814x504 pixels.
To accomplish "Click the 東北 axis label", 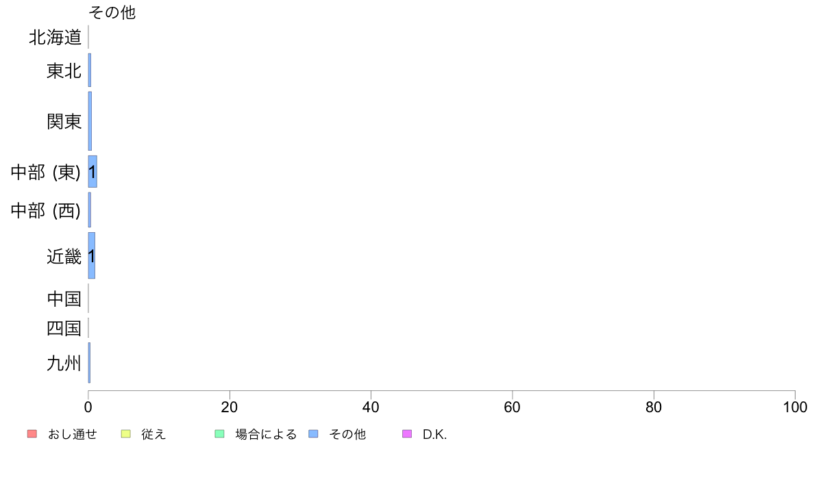I will pyautogui.click(x=64, y=71).
